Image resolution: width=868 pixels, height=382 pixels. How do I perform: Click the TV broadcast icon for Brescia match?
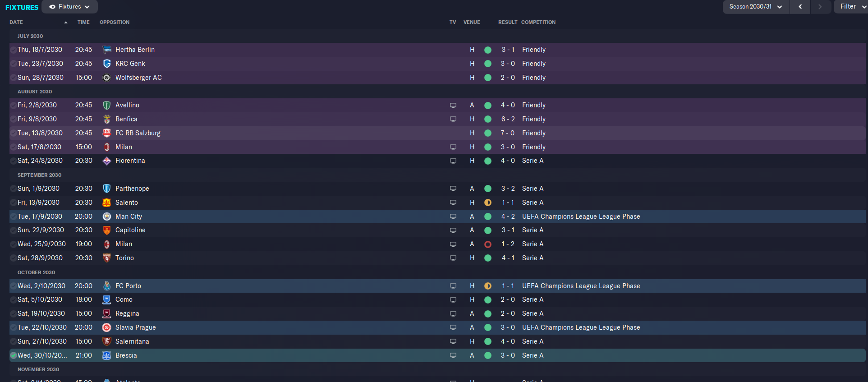pyautogui.click(x=453, y=355)
